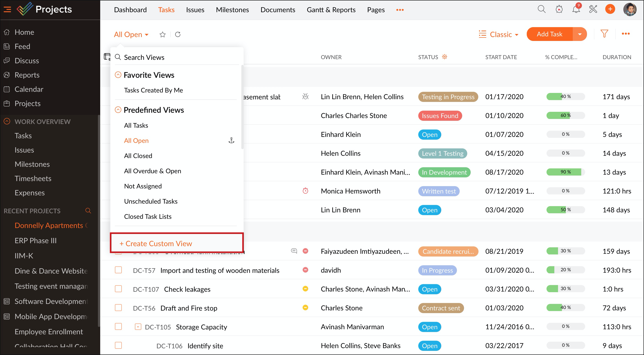Select All Closed from predefined views

138,156
